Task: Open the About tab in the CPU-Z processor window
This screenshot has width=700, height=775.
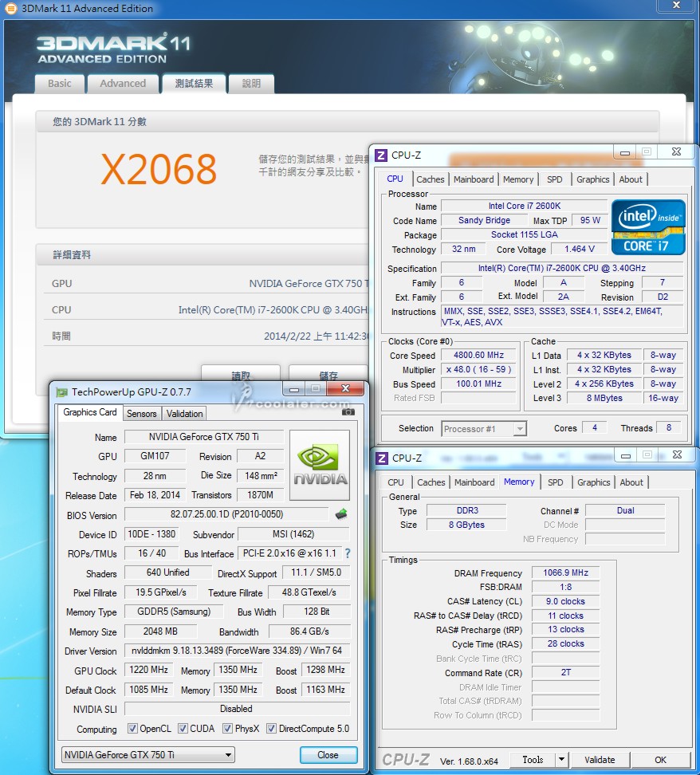Action: (631, 179)
